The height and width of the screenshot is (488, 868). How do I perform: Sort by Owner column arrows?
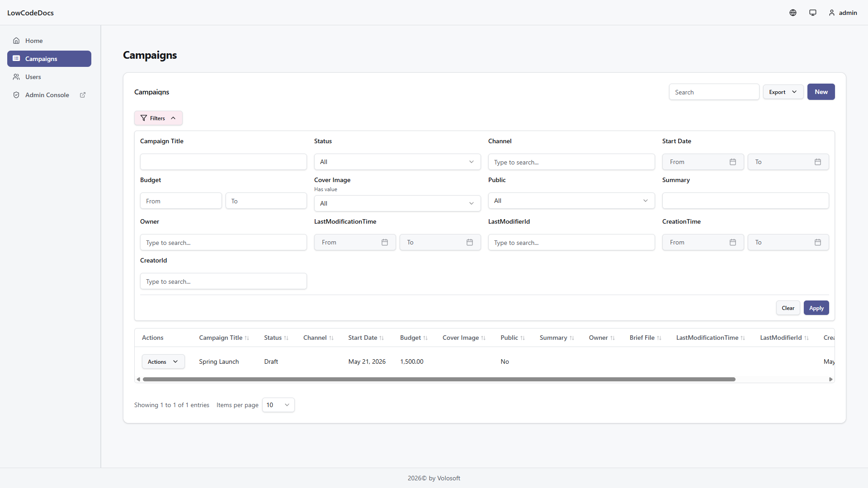[613, 338]
